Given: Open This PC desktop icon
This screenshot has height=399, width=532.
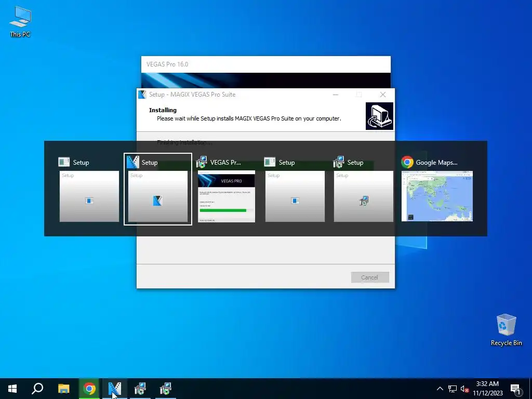Looking at the screenshot, I should pyautogui.click(x=20, y=22).
